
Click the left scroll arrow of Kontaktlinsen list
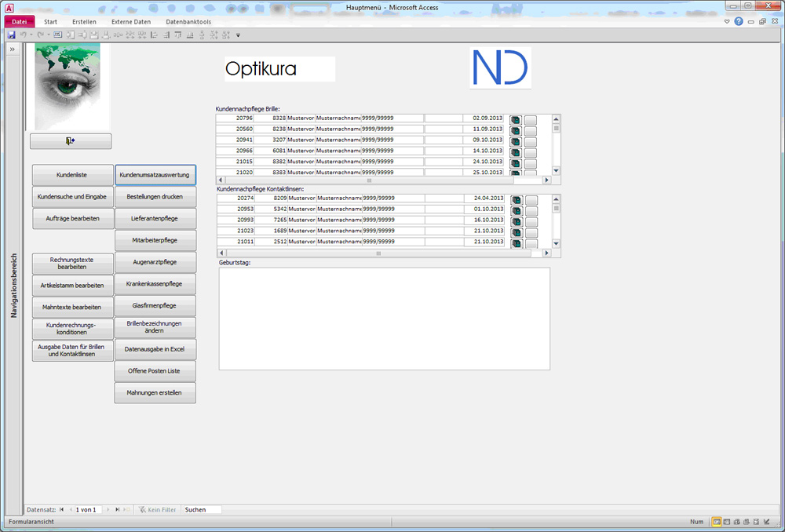[222, 253]
